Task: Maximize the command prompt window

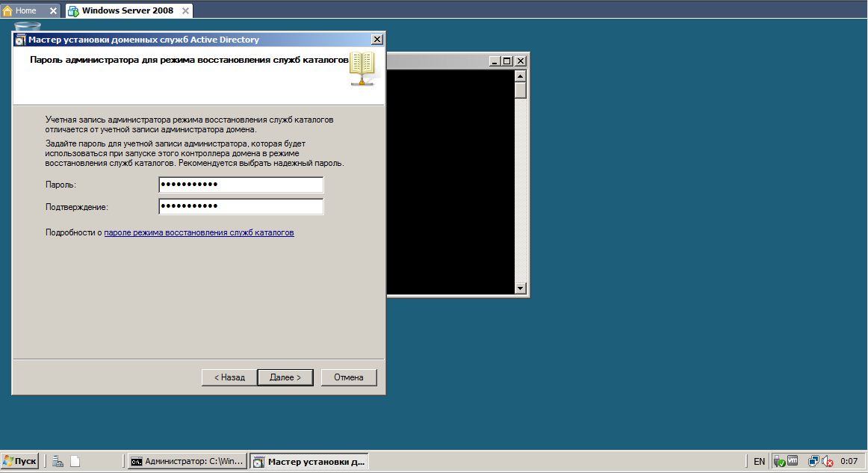Action: 506,61
